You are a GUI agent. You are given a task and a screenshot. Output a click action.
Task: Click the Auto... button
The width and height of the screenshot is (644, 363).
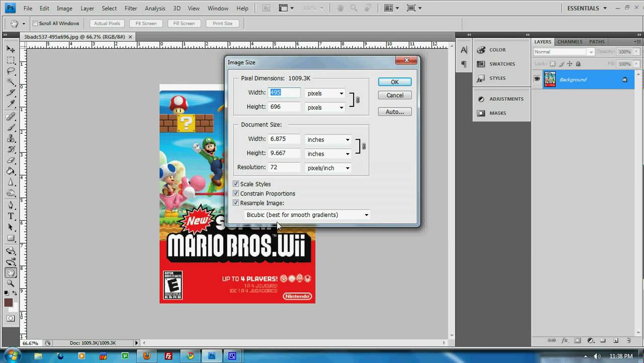coord(395,111)
